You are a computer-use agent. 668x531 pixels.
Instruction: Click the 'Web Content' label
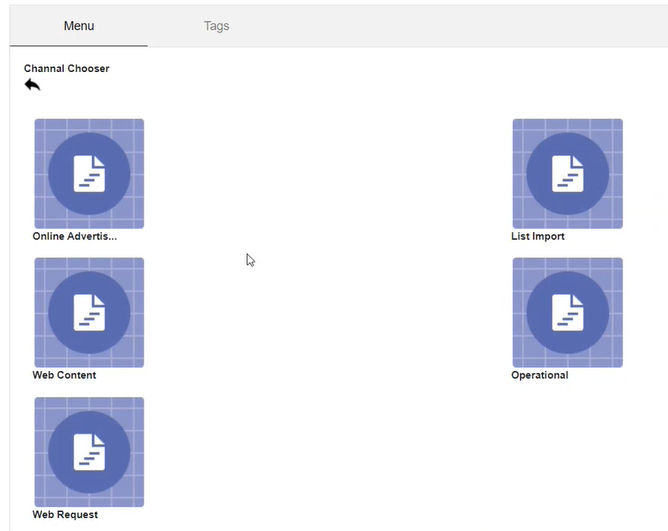pos(64,375)
